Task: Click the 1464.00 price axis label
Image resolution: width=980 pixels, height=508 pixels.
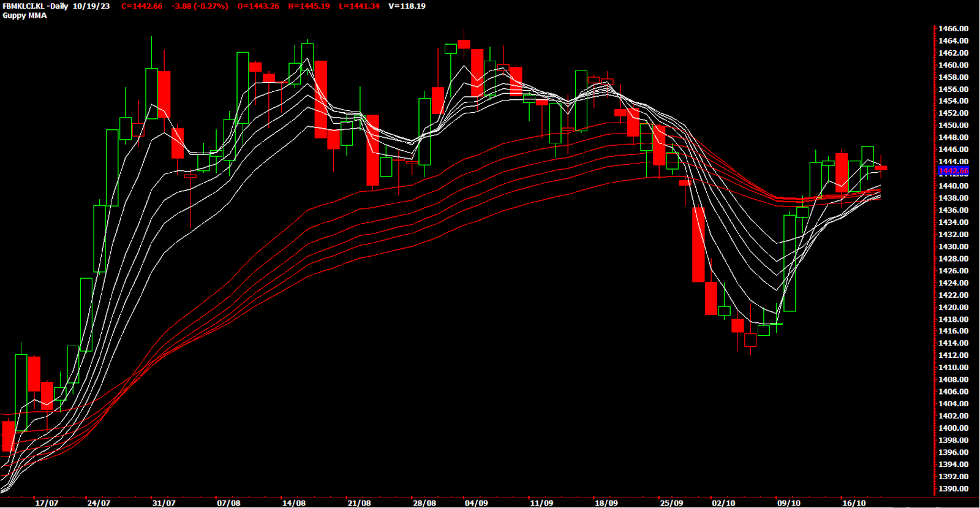Action: [953, 41]
